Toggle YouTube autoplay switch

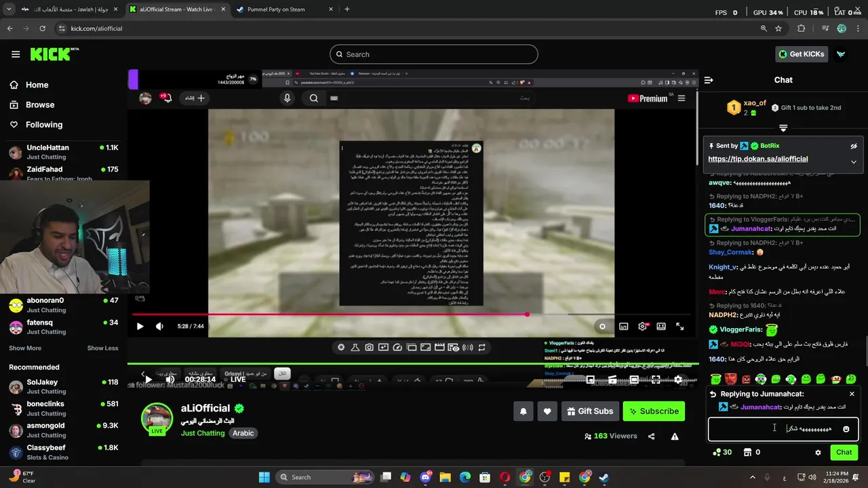pos(602,327)
